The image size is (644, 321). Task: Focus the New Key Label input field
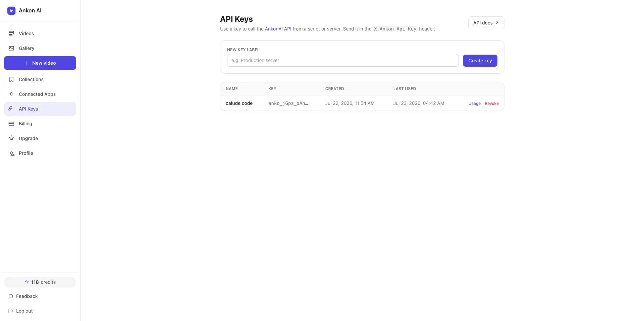pyautogui.click(x=343, y=60)
